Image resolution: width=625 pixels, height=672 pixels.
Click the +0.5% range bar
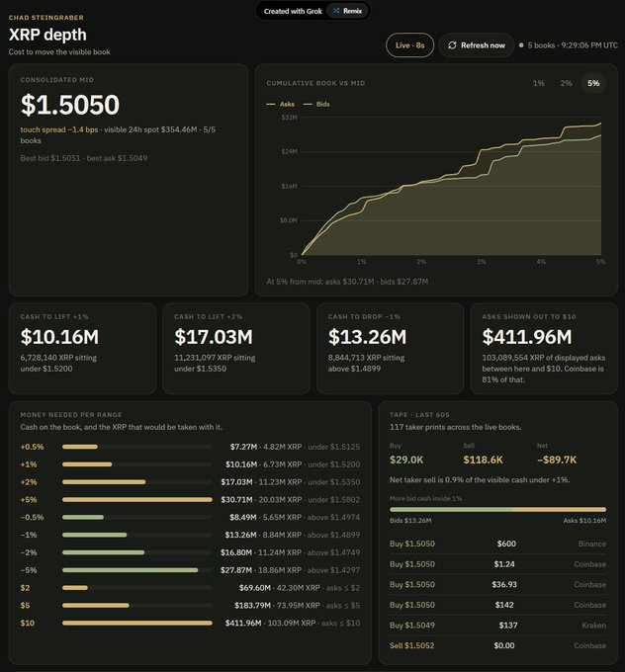[x=136, y=447]
